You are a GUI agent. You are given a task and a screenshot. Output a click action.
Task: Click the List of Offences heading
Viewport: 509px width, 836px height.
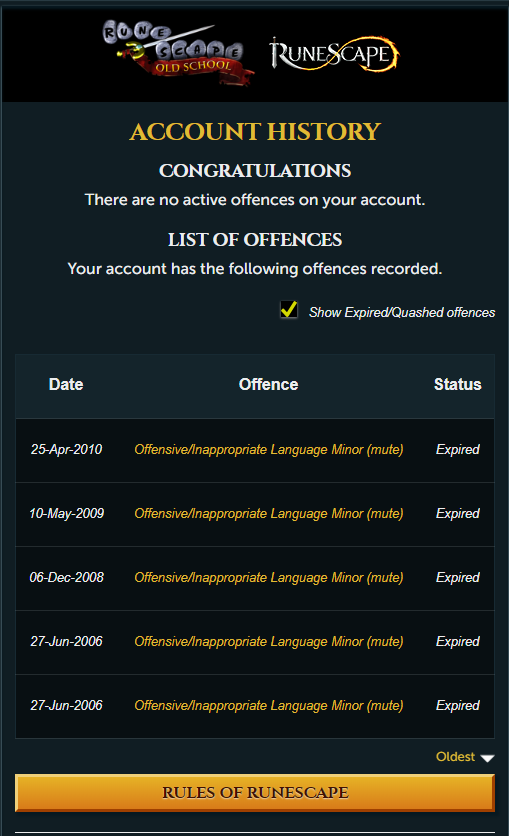click(x=255, y=240)
